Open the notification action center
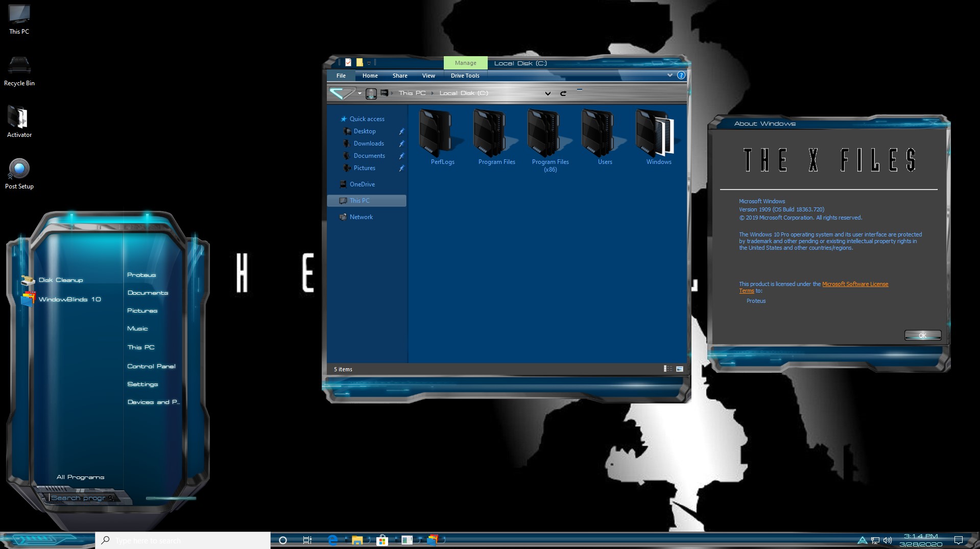Viewport: 980px width, 549px height. (959, 540)
